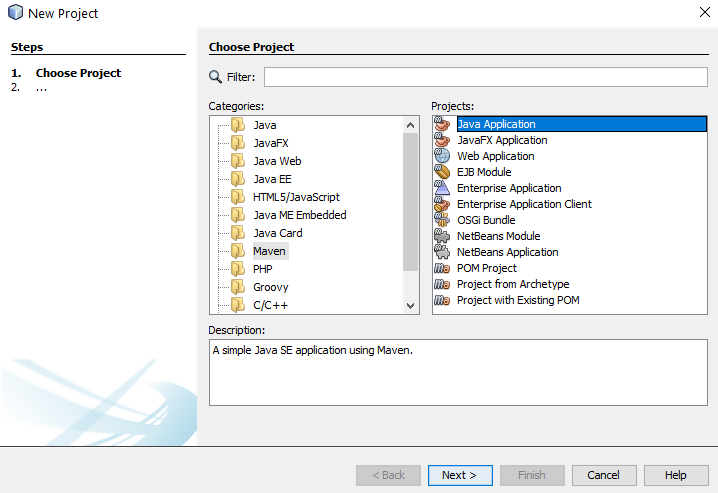Choose Enterprise Application Client project type
Screen dimensions: 718x493
pyautogui.click(x=524, y=204)
